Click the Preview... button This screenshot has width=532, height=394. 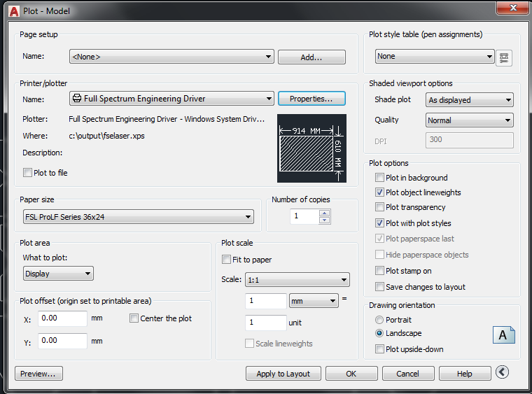(38, 374)
